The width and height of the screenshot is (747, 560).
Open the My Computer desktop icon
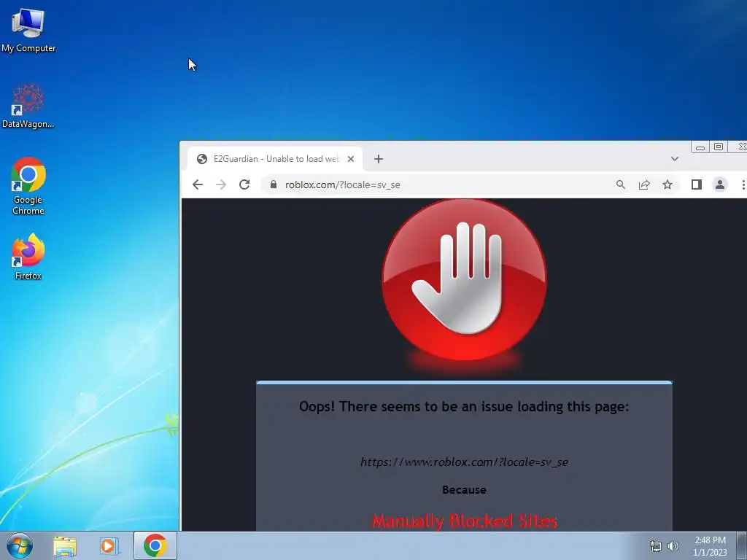[x=28, y=31]
